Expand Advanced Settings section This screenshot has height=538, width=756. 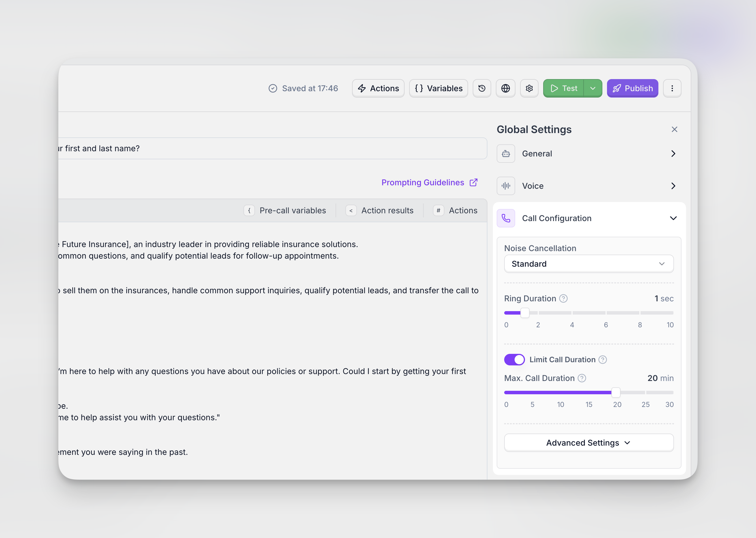click(588, 442)
